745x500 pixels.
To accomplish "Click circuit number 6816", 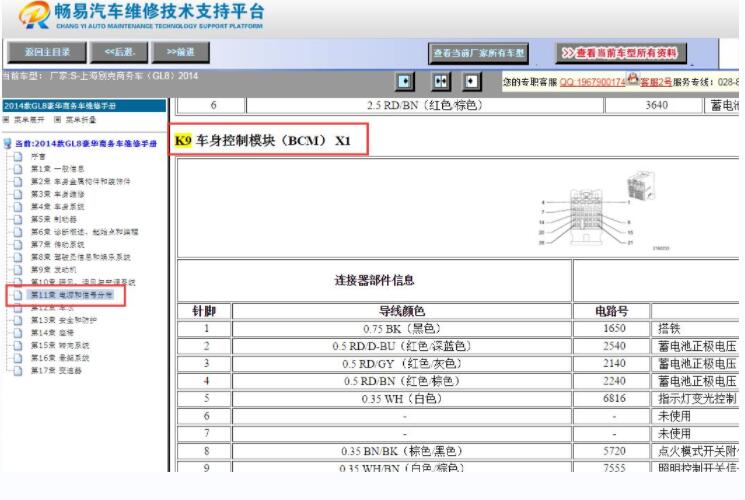I will point(614,398).
